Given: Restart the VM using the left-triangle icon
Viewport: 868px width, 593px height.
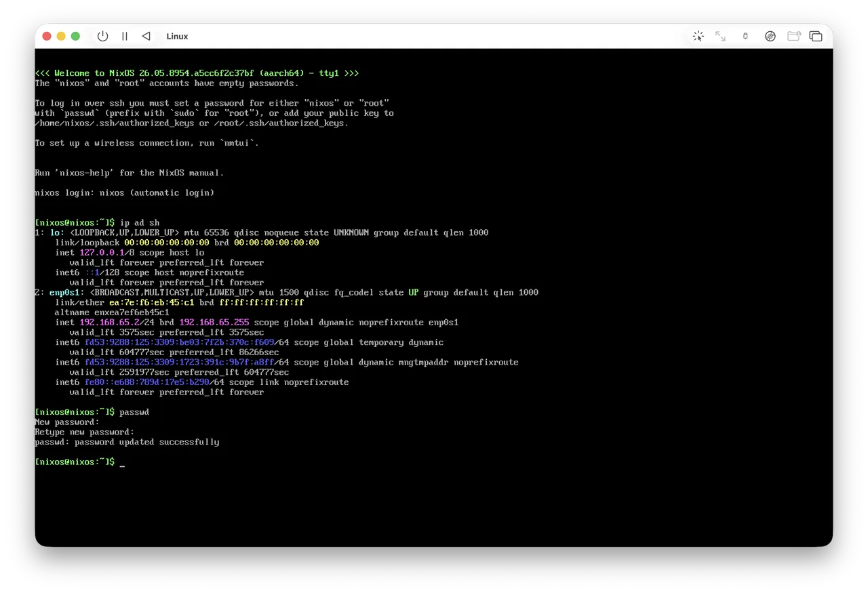Looking at the screenshot, I should click(x=146, y=36).
